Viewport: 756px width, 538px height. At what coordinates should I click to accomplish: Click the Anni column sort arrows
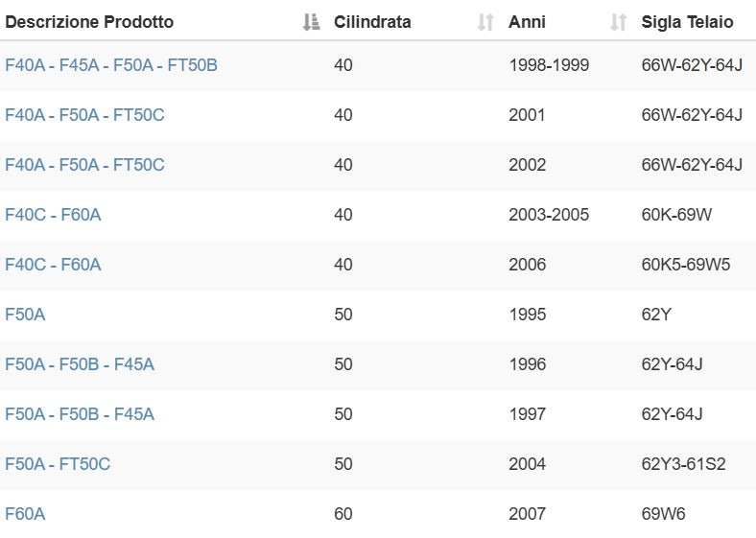click(619, 22)
